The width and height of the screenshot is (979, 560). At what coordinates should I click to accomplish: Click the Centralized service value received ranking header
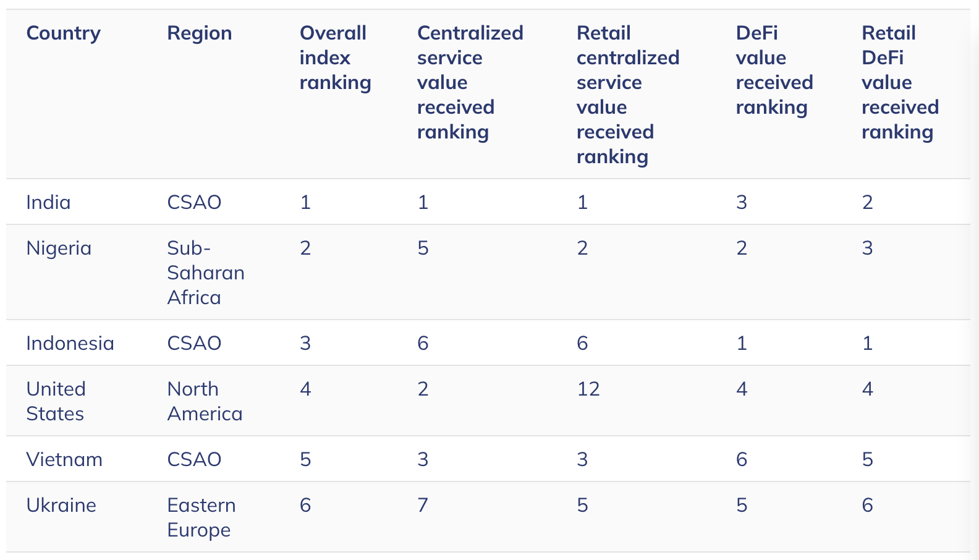pos(470,82)
